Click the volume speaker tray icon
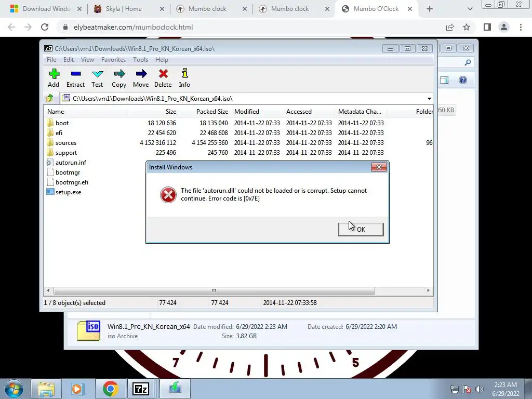 [x=480, y=390]
